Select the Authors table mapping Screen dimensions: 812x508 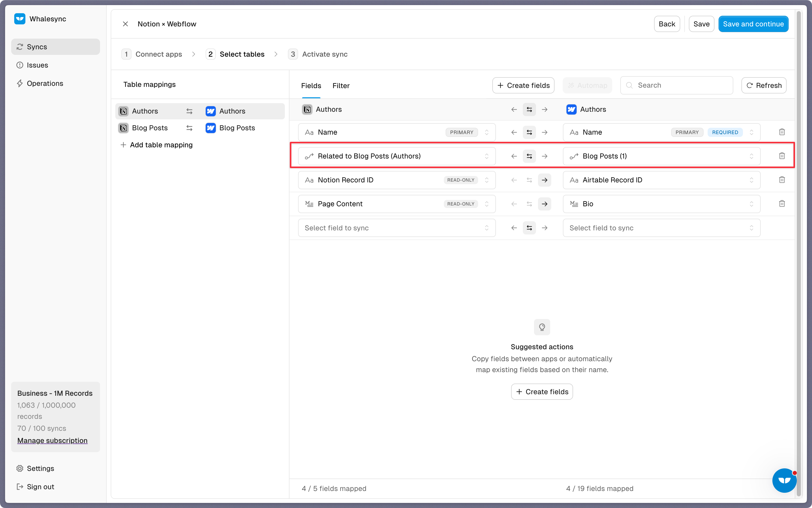coord(200,111)
